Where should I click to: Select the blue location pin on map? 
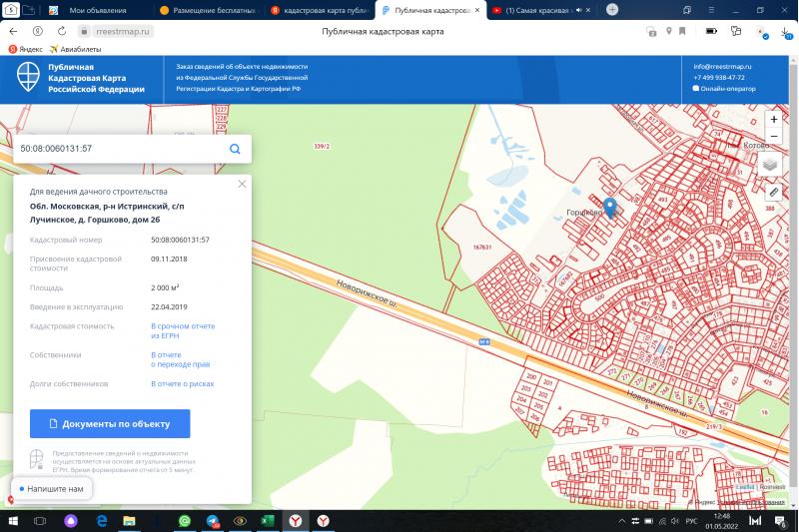[610, 208]
